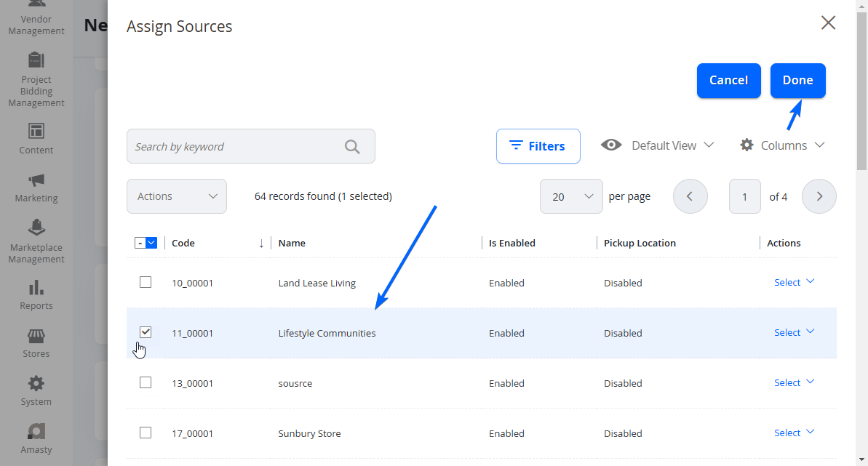
Task: Close the Assign Sources panel
Action: point(828,23)
